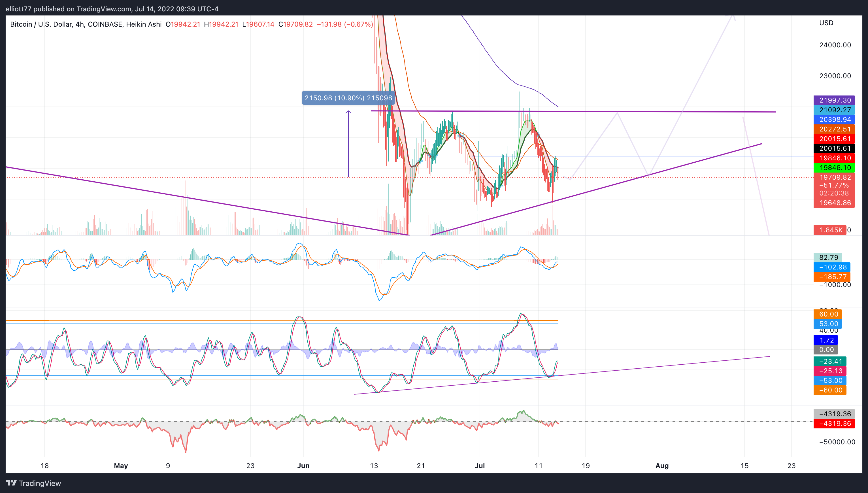868x493 pixels.
Task: Click the gray 0.00 oscillator zero tag
Action: [x=826, y=350]
